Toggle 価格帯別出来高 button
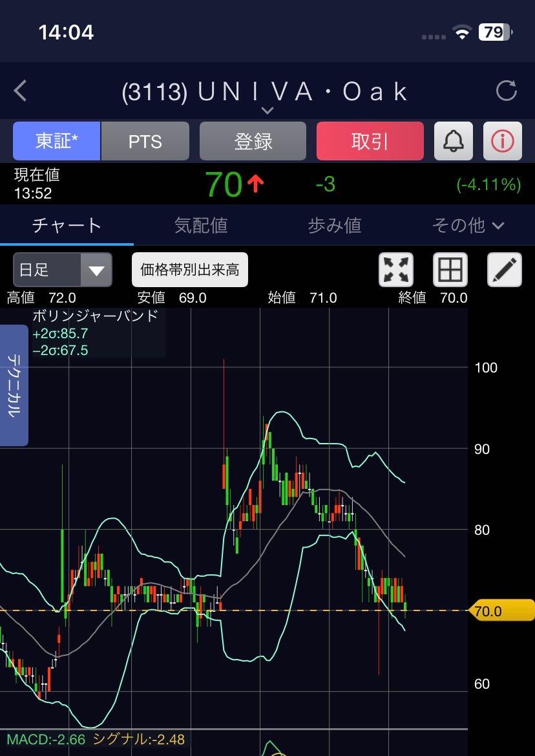Screen dimensions: 535x756 (190, 270)
